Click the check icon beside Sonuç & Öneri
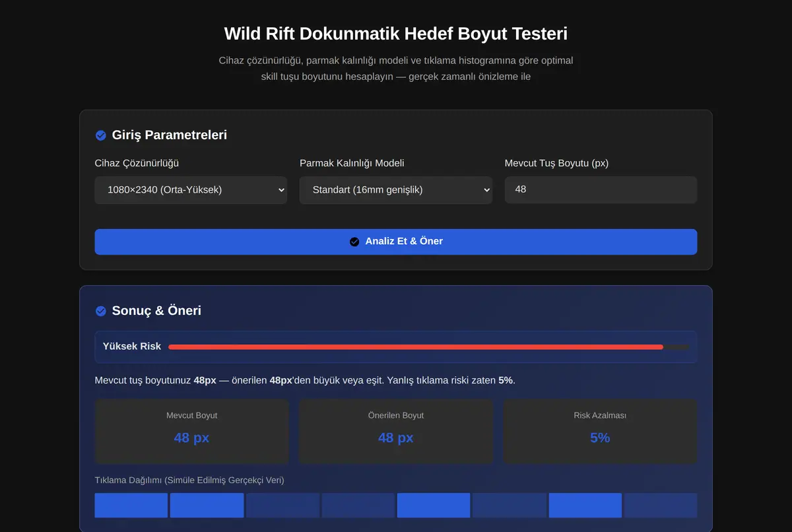This screenshot has width=792, height=532. [101, 311]
